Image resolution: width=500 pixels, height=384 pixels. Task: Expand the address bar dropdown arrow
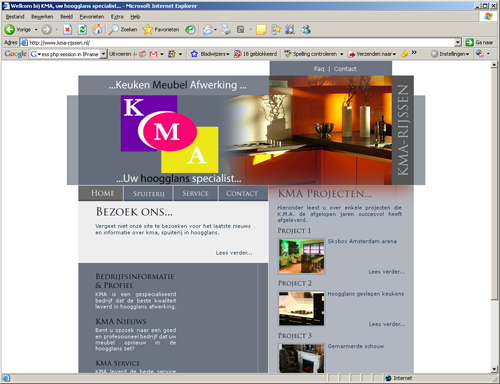tap(458, 42)
